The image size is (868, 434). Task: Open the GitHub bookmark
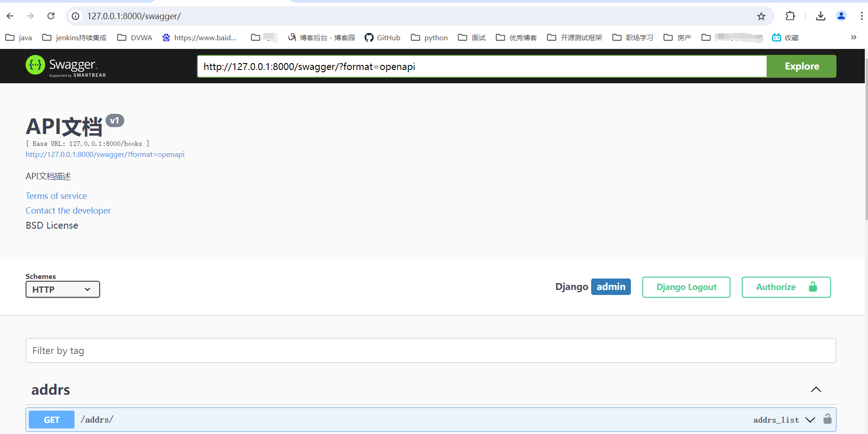pos(382,38)
